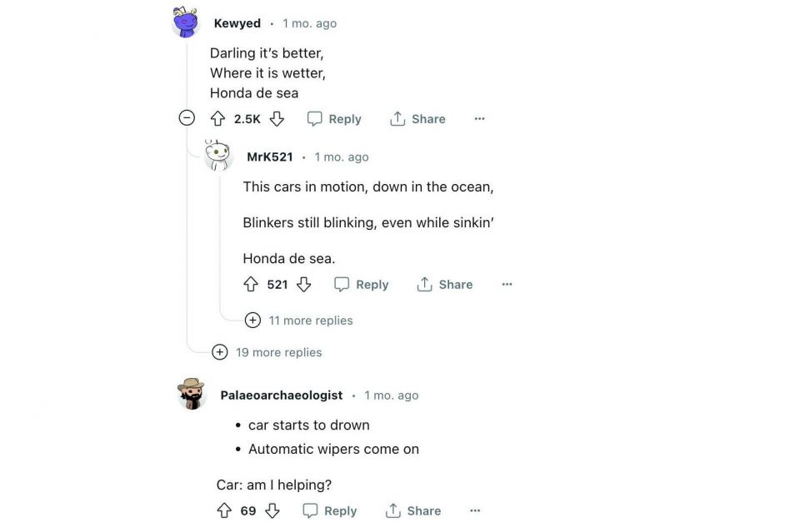Screen dimensions: 800x532
Task: Reply to MrK521's comment
Action: [x=362, y=285]
